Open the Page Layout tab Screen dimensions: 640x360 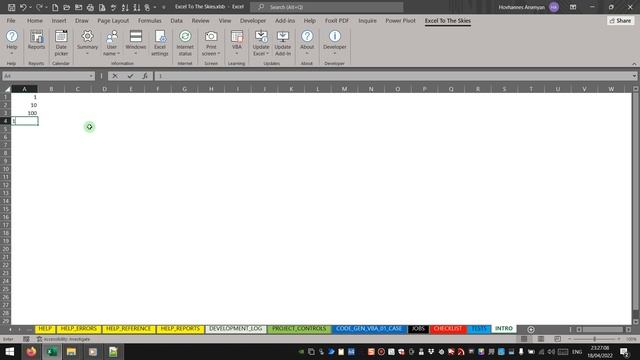[113, 20]
